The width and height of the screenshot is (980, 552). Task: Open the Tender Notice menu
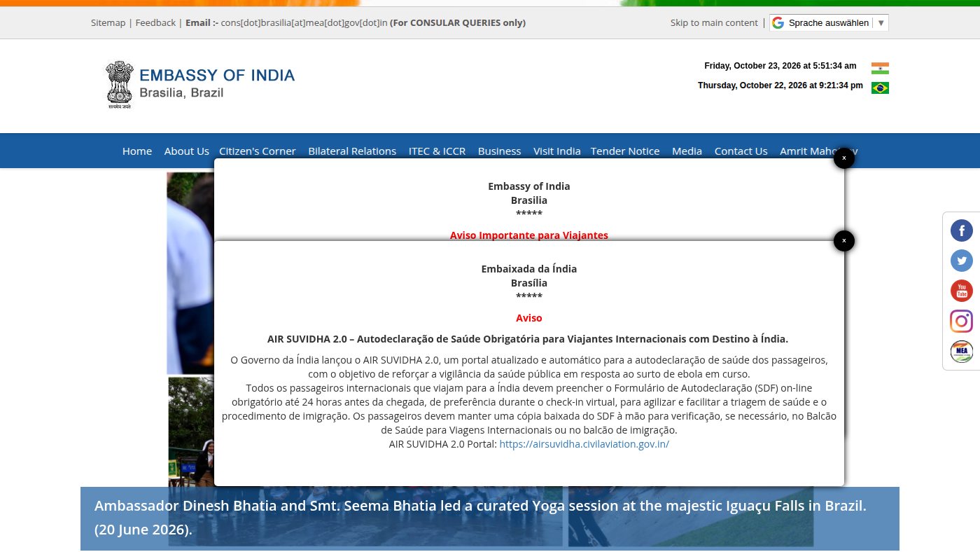(625, 151)
